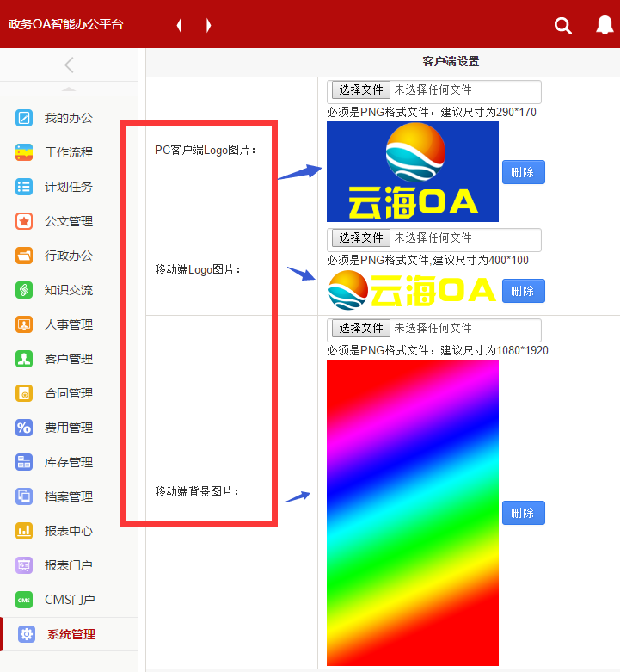Click the 计划任务 list icon
Image resolution: width=620 pixels, height=672 pixels.
(24, 187)
